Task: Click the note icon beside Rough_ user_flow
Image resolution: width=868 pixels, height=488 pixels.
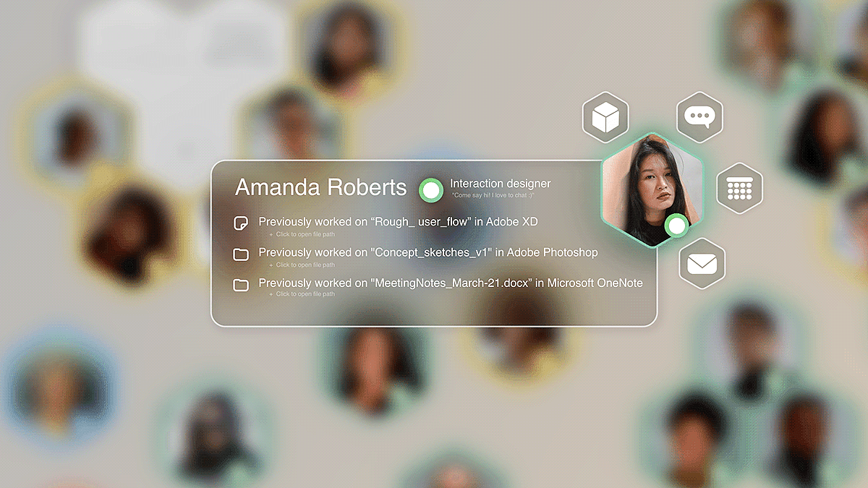Action: click(241, 223)
